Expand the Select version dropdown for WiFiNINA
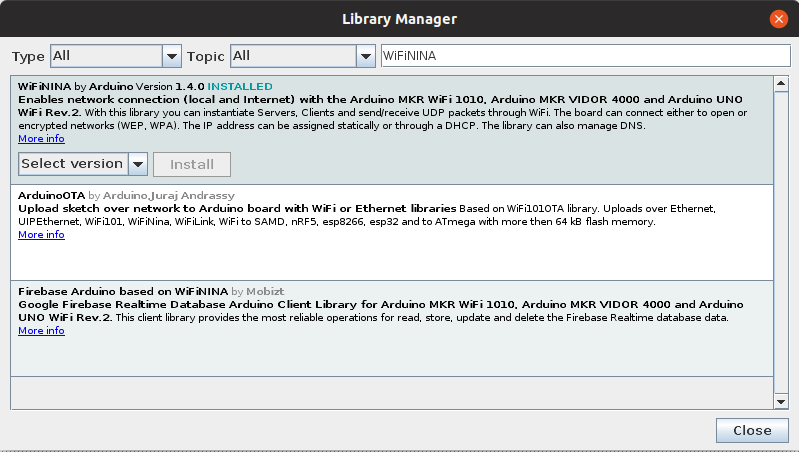The height and width of the screenshot is (452, 799). tap(83, 164)
